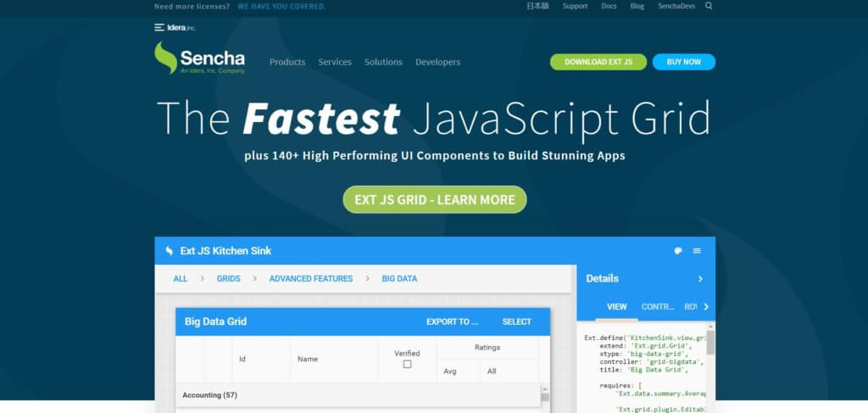Go to GRIDS breadcrumb
Image resolution: width=868 pixels, height=413 pixels.
tap(228, 278)
